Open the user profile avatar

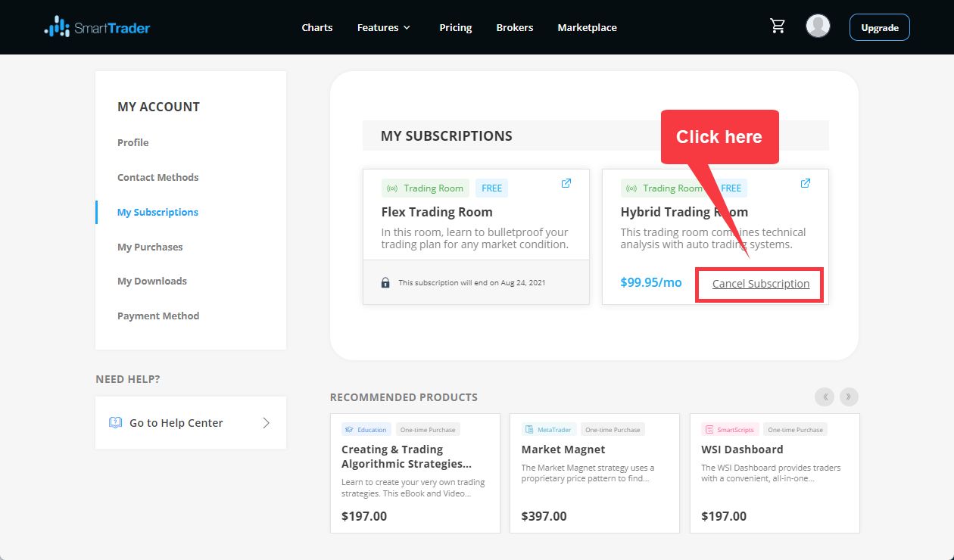(x=818, y=26)
